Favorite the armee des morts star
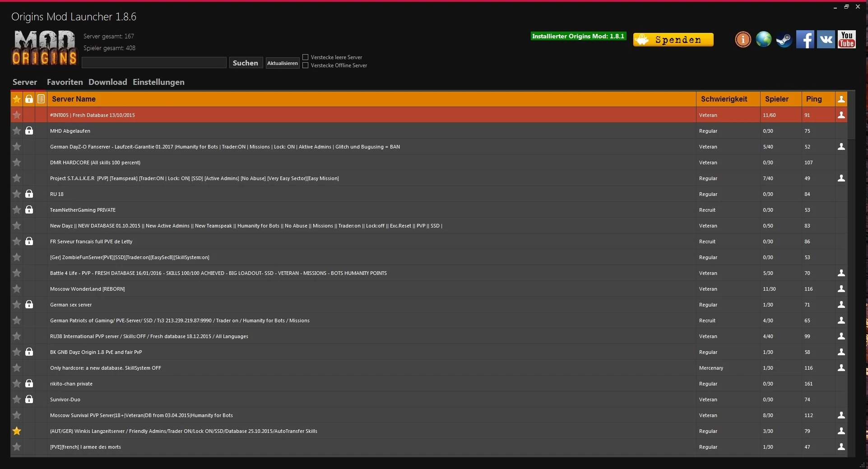 pos(17,447)
